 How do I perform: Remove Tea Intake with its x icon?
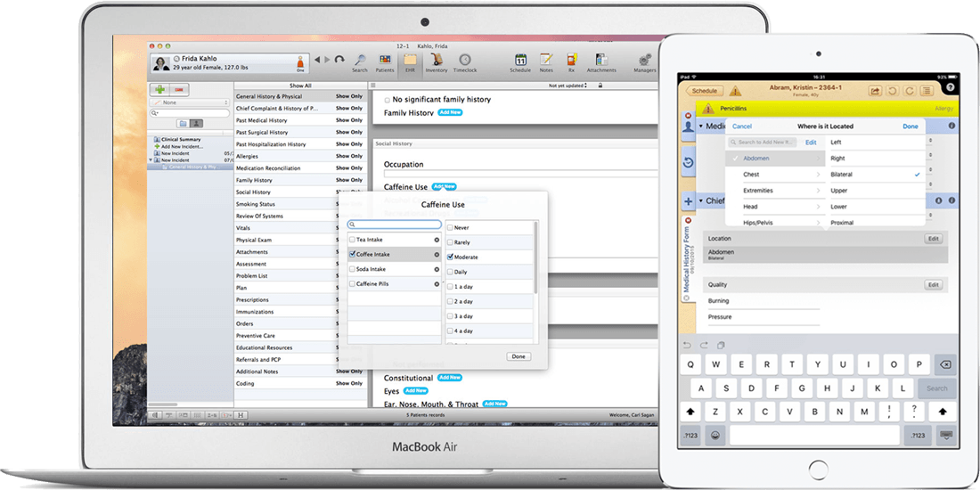(x=437, y=240)
